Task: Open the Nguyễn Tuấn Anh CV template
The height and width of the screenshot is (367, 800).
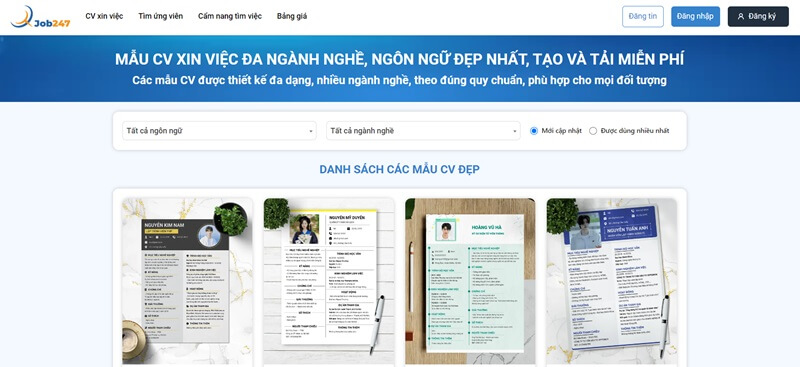Action: 612,281
